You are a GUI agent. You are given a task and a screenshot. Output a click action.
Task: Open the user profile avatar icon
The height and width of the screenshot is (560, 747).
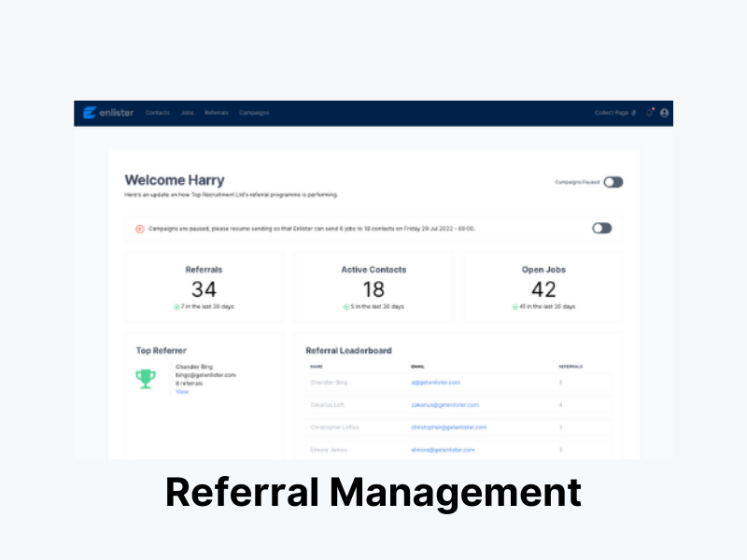click(x=664, y=113)
